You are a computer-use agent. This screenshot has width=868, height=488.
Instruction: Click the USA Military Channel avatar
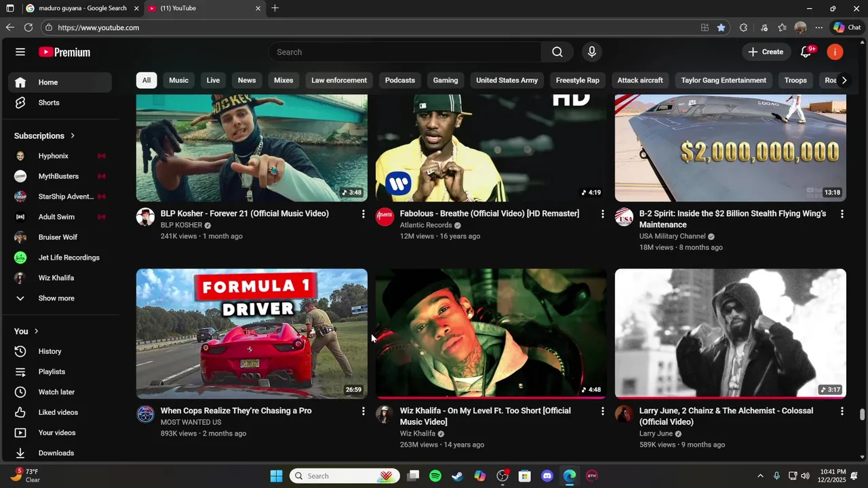(624, 217)
